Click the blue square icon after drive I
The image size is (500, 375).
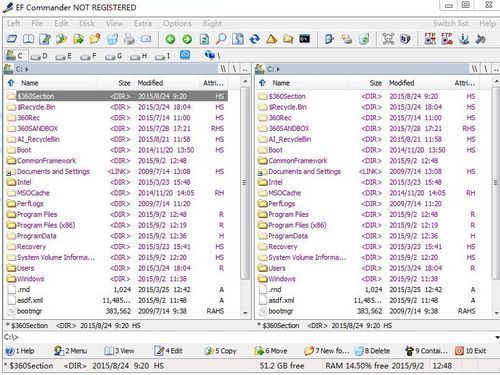pyautogui.click(x=185, y=55)
